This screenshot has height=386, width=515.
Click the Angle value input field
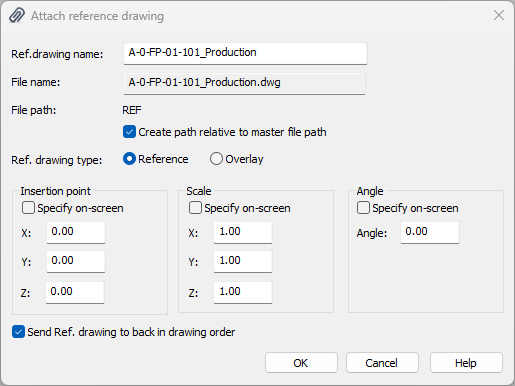click(430, 232)
